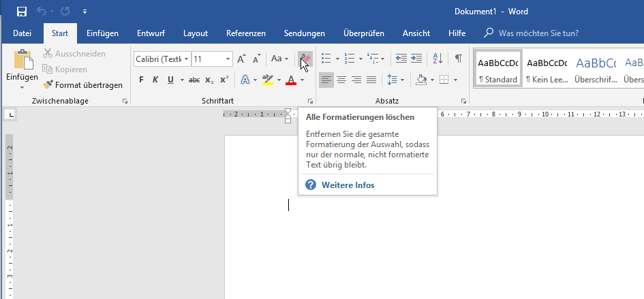Toggle show paragraph marks (¶)
The height and width of the screenshot is (299, 644).
click(459, 59)
